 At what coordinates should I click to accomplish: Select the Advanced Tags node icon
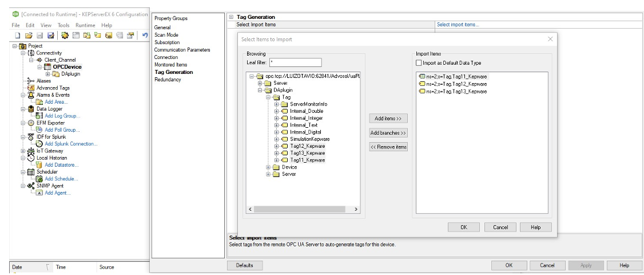(x=31, y=88)
